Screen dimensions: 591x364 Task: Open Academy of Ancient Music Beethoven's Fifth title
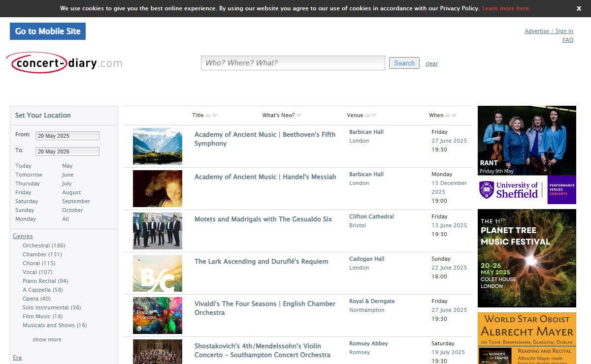click(x=265, y=139)
